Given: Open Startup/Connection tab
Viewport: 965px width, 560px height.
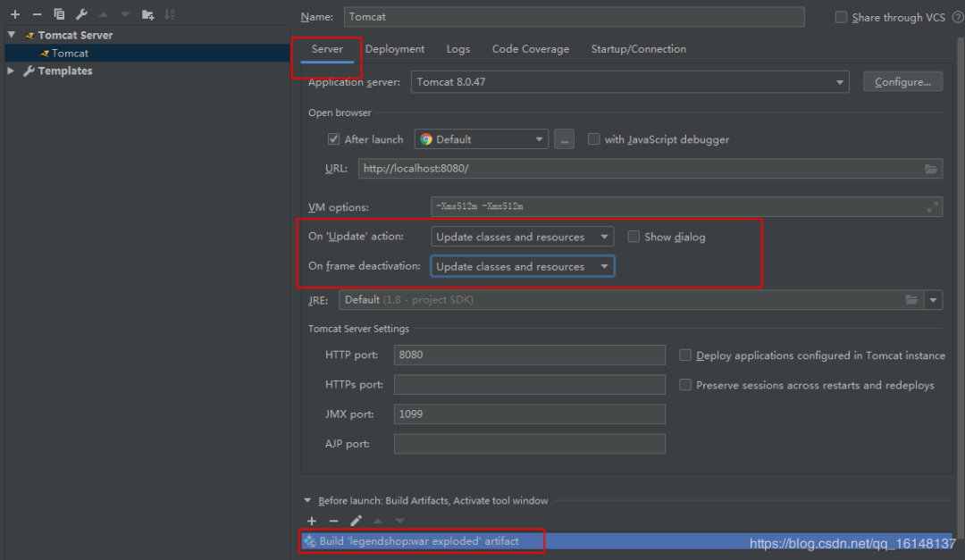Looking at the screenshot, I should (638, 48).
